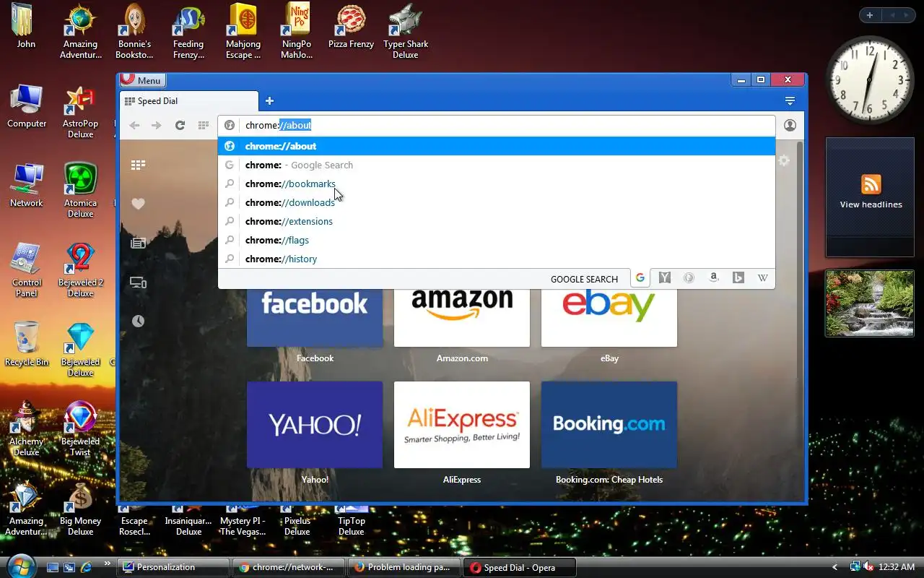Open the Facebook speed dial tile
The image size is (924, 578).
pyautogui.click(x=315, y=316)
